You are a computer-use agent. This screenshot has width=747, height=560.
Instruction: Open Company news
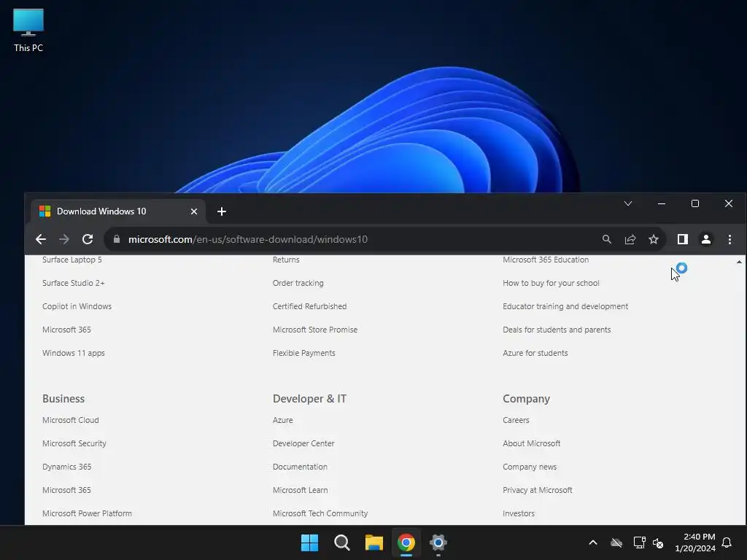point(530,467)
